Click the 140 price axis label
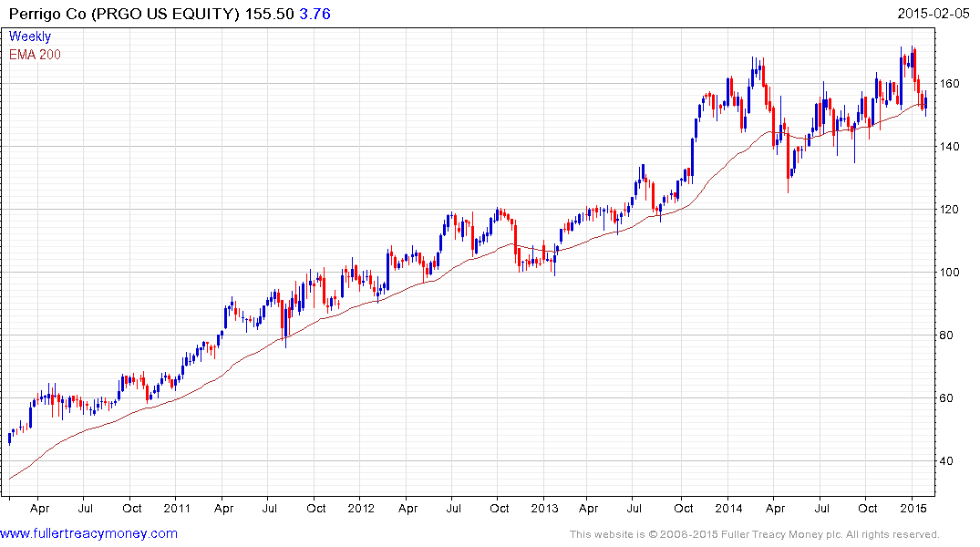 950,146
